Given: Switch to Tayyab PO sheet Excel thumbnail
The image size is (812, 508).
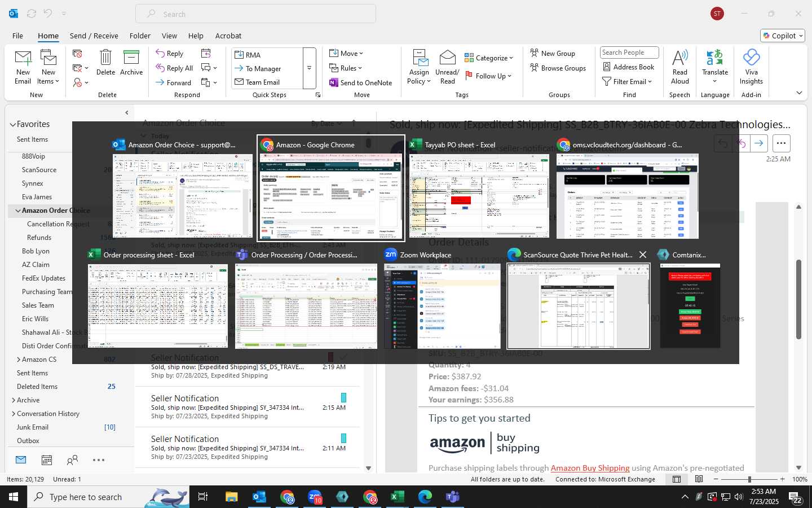Looking at the screenshot, I should 479,188.
